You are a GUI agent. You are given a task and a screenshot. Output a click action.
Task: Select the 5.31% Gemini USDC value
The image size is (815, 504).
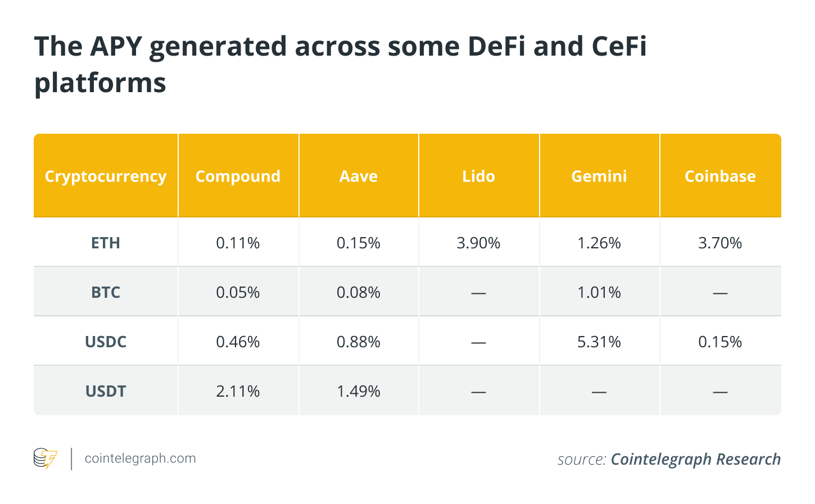pos(599,342)
